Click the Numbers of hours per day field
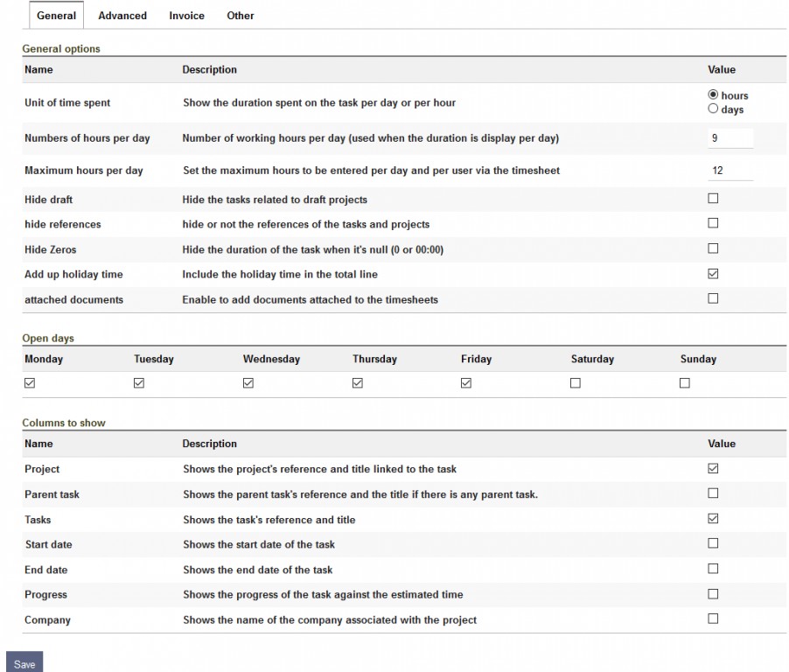This screenshot has height=672, width=789. (x=730, y=138)
